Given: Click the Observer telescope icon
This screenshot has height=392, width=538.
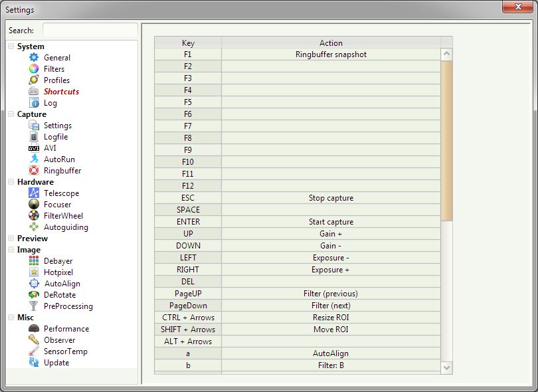Looking at the screenshot, I should pos(34,340).
